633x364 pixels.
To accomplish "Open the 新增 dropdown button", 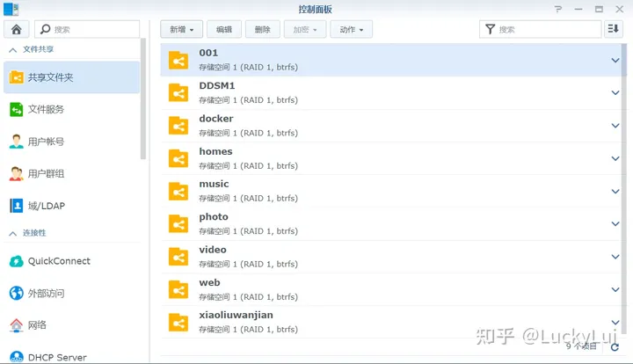I will (182, 29).
